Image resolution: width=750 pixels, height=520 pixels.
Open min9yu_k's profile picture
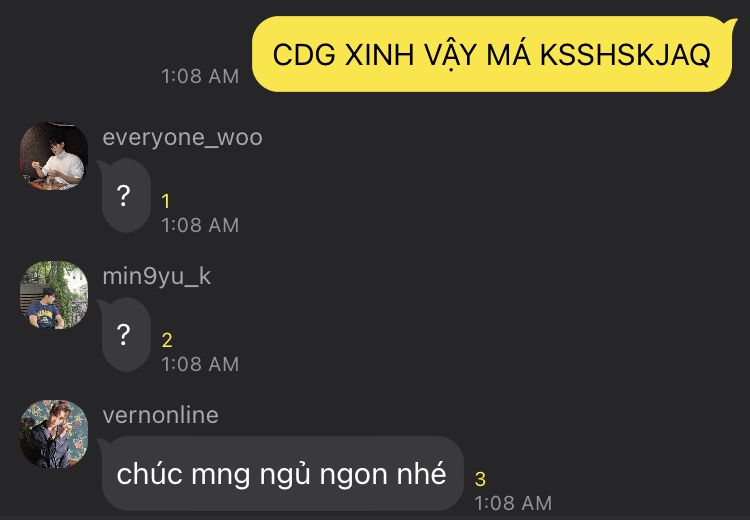pos(54,295)
